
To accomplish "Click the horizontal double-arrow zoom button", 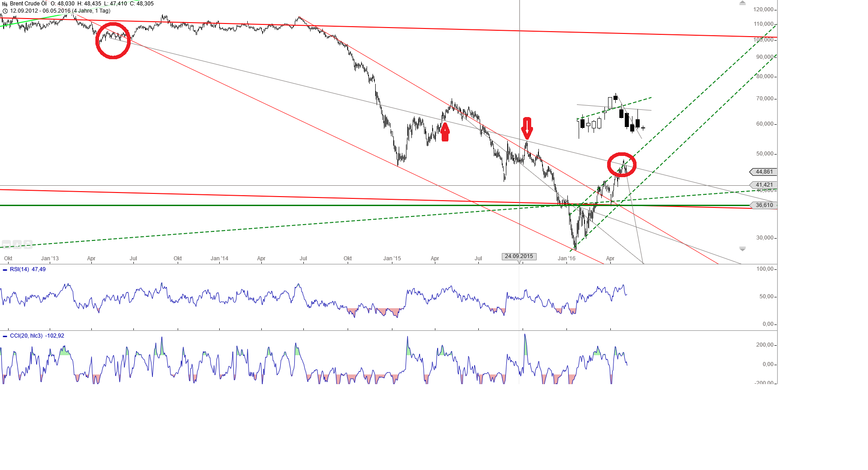I will point(6,244).
